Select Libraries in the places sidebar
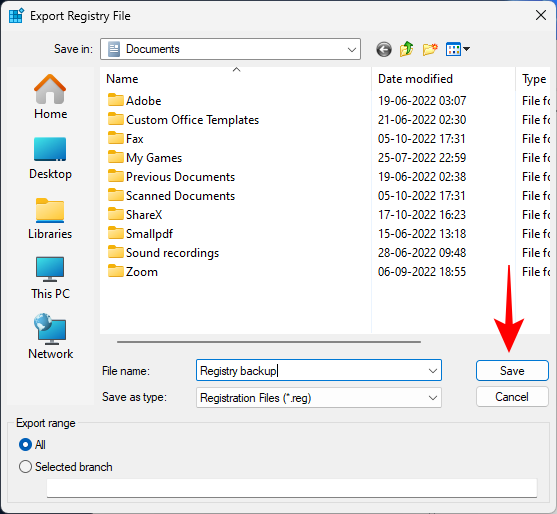 tap(50, 218)
